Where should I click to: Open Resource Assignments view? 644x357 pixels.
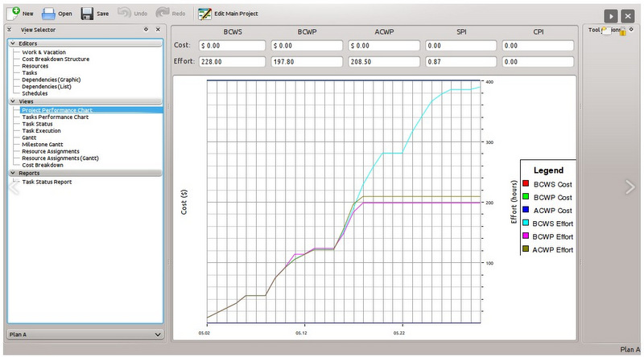pos(51,151)
